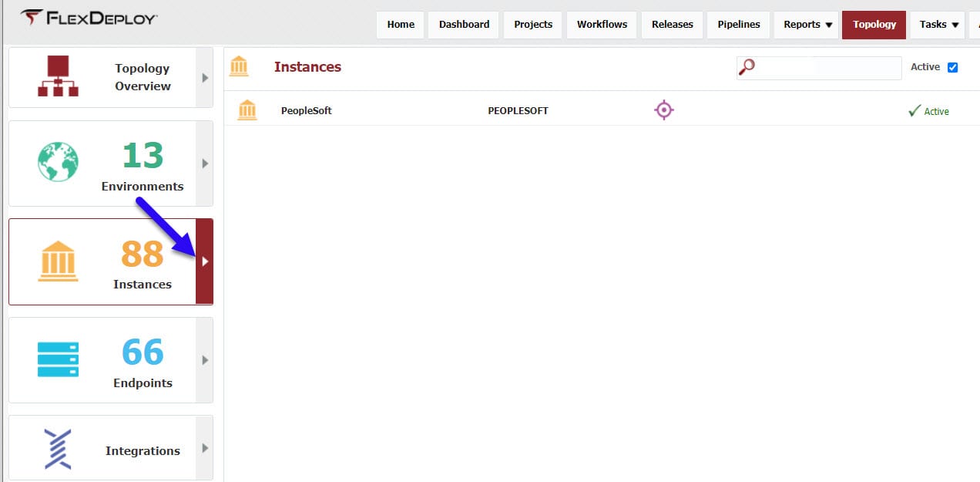Click the Instances page heading

pyautogui.click(x=307, y=67)
